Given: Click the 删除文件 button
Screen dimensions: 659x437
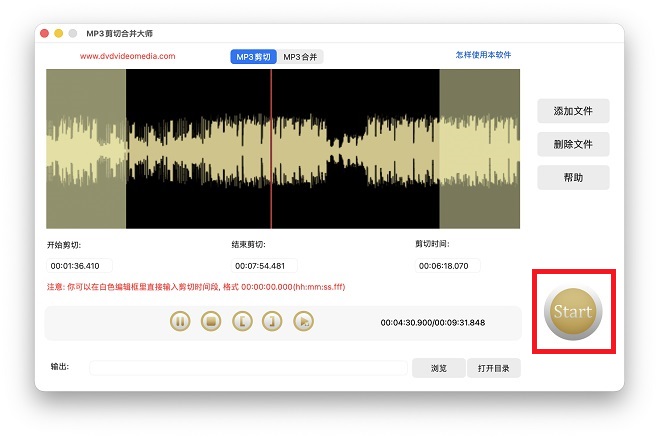Looking at the screenshot, I should point(573,144).
